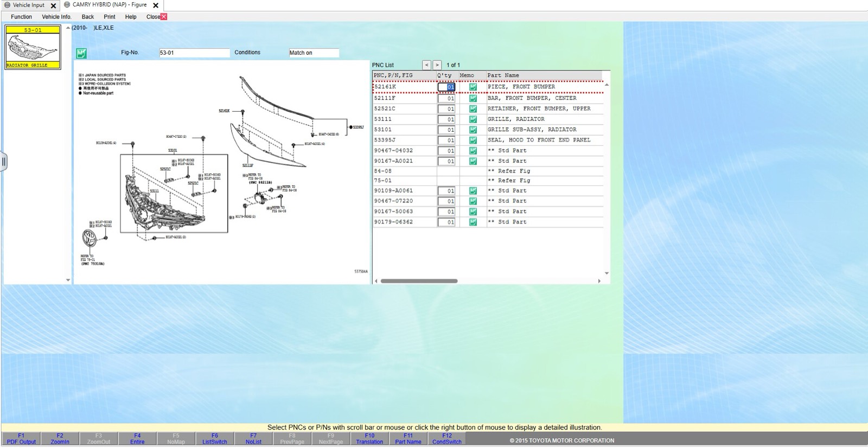Image resolution: width=868 pixels, height=448 pixels.
Task: Click down arrow of thumbnail panel scrollbar
Action: coord(68,280)
